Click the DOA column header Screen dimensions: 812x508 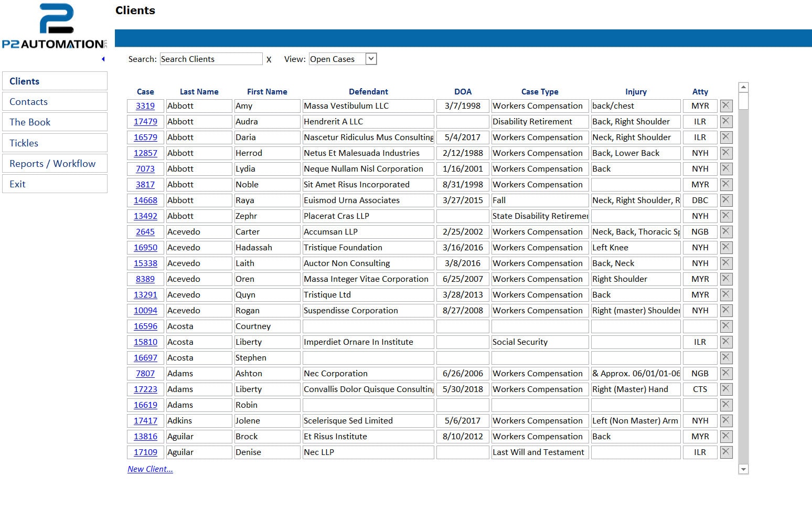point(463,91)
